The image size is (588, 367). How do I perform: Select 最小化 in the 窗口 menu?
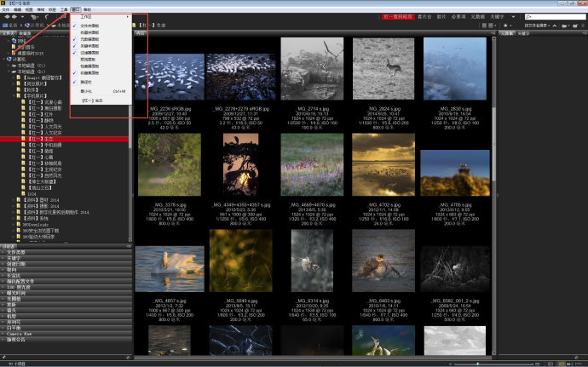coord(101,91)
